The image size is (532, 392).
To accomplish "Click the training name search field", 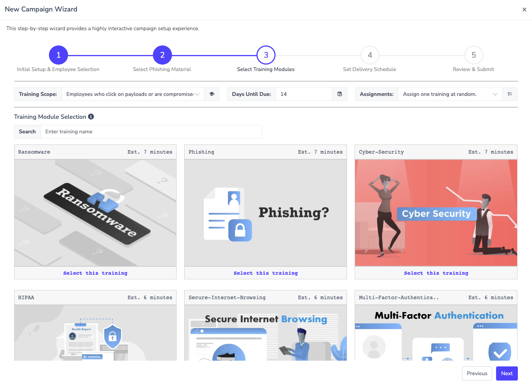I will (x=151, y=132).
